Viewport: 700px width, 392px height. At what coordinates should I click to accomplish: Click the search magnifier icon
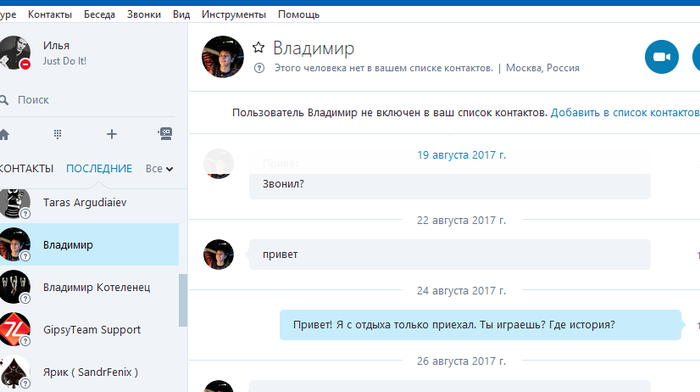click(x=4, y=100)
